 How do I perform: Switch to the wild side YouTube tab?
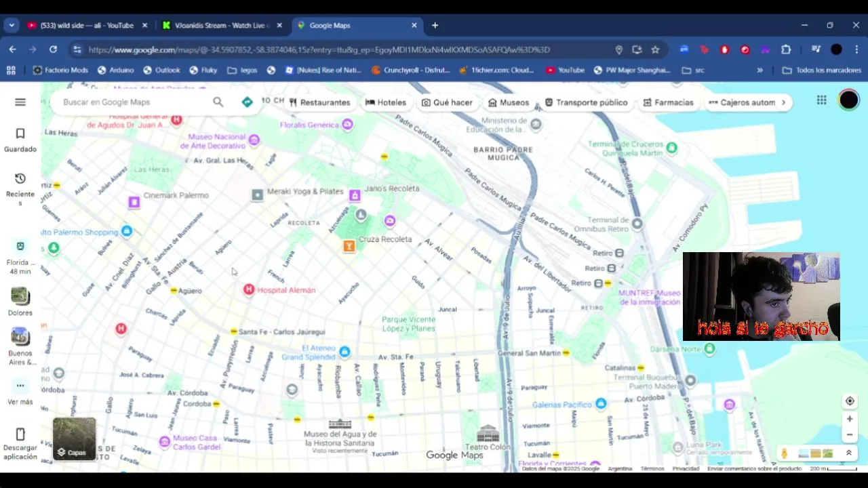coord(87,25)
